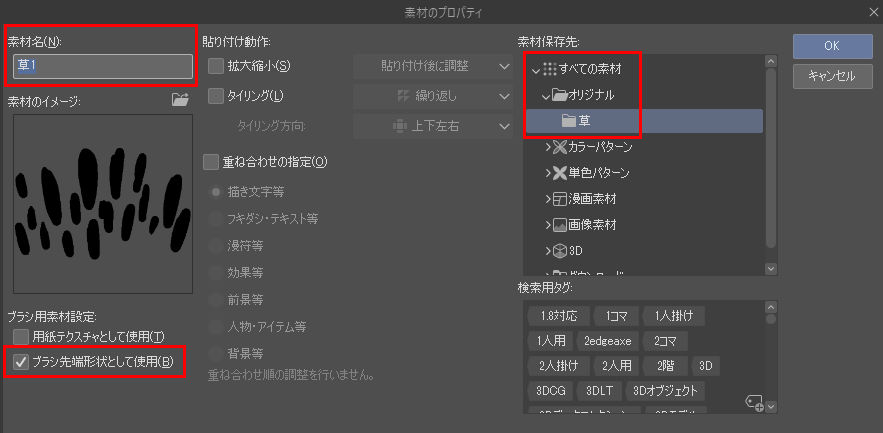This screenshot has height=433, width=883.
Task: Click the add tag icon
Action: point(754,402)
